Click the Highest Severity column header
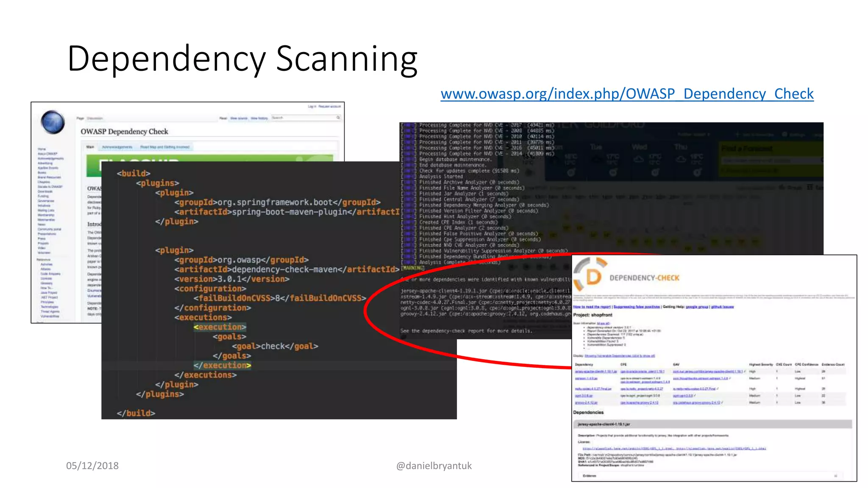 point(761,364)
